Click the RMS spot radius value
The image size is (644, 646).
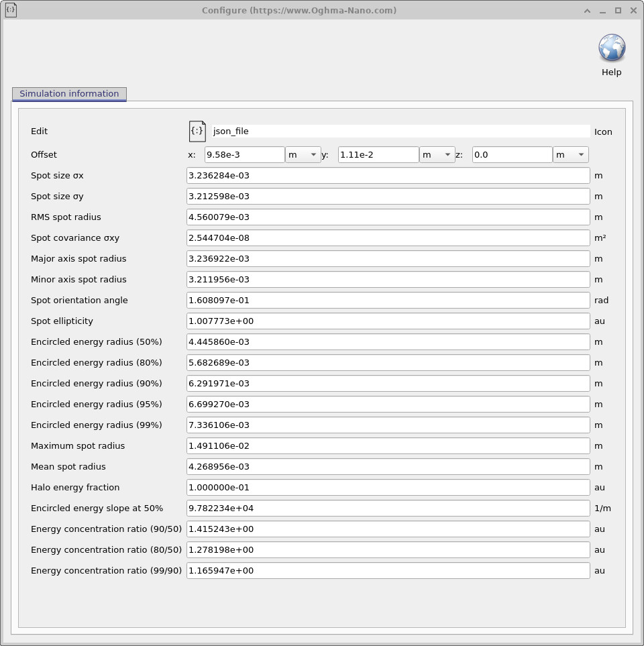[x=387, y=217]
